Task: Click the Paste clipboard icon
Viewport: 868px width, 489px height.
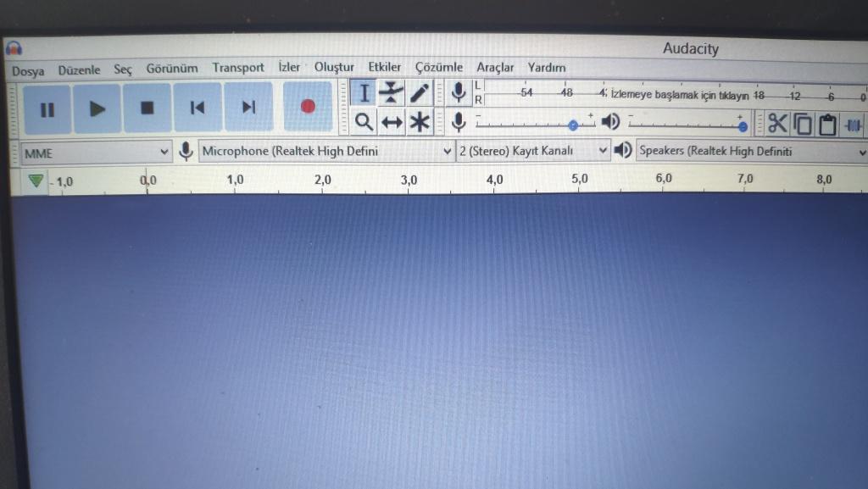Action: [827, 125]
